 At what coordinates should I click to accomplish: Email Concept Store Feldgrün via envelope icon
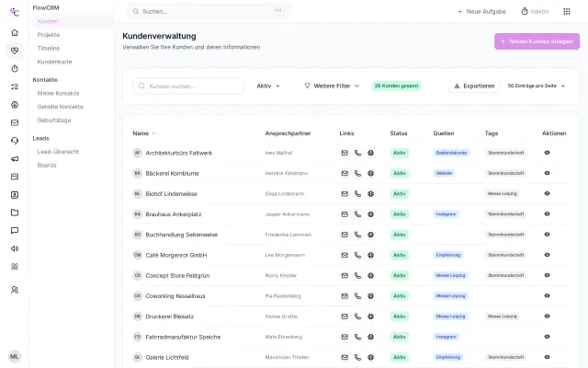pos(345,276)
